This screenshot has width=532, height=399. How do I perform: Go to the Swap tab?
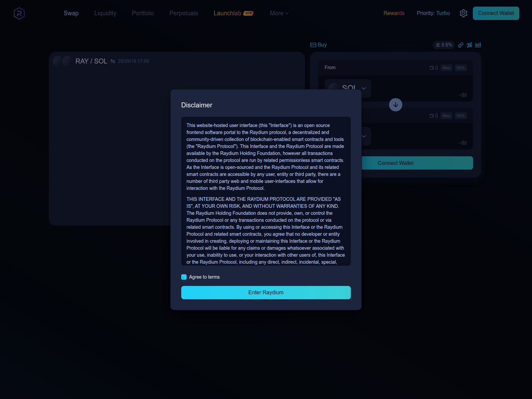pos(71,13)
